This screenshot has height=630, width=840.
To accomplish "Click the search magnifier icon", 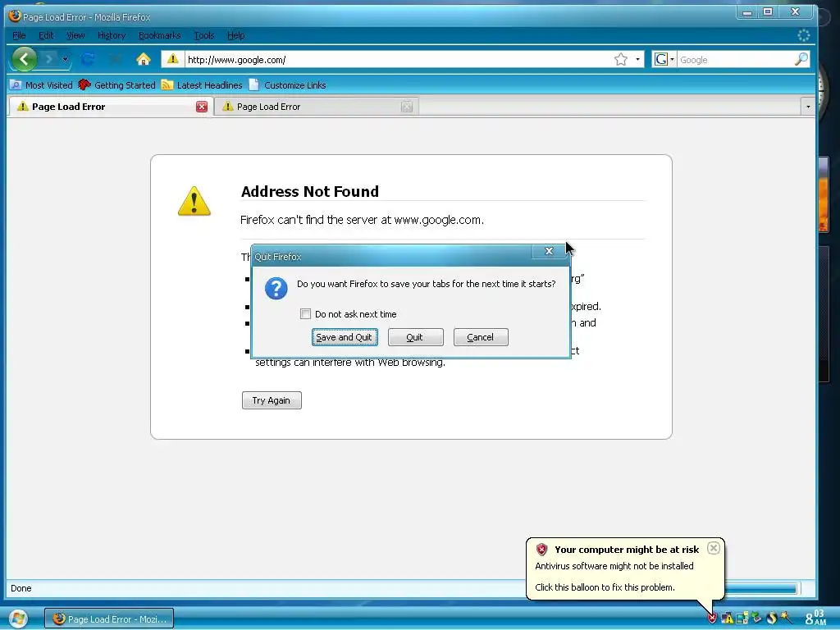I will coord(801,59).
